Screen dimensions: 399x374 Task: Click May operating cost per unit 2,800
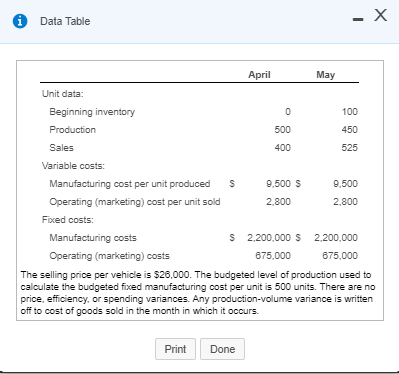click(346, 202)
